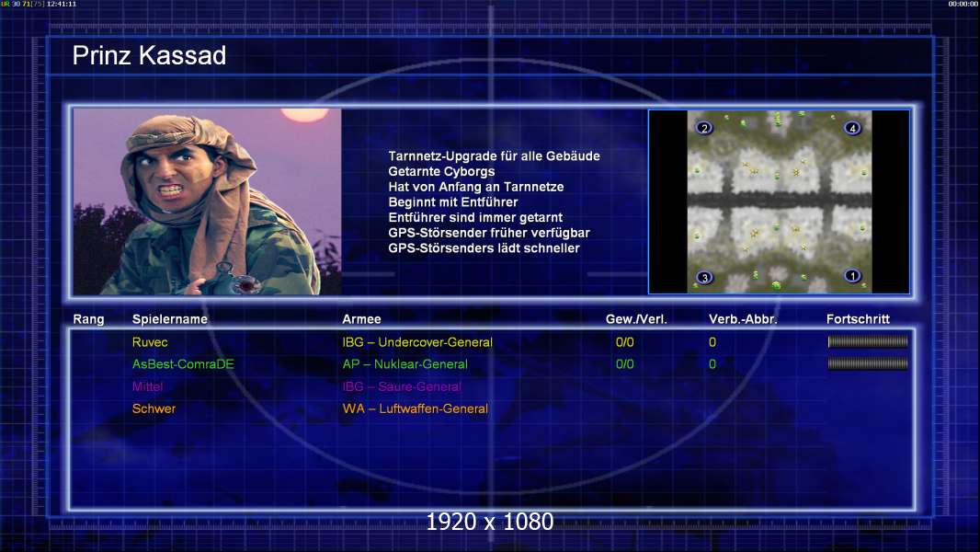The height and width of the screenshot is (552, 980).
Task: Click Ruvec's 0/0 win/loss value
Action: (x=625, y=342)
